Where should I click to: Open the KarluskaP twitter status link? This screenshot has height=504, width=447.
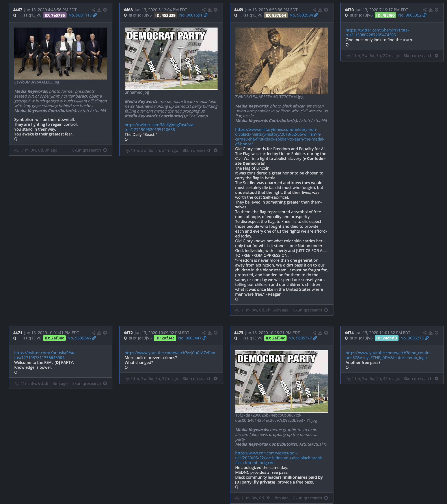point(45,355)
